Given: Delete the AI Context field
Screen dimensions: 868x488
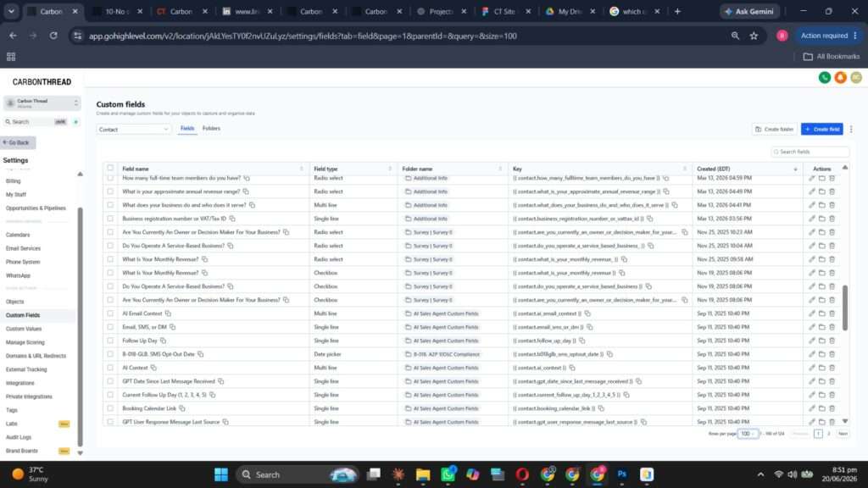Looking at the screenshot, I should (832, 368).
